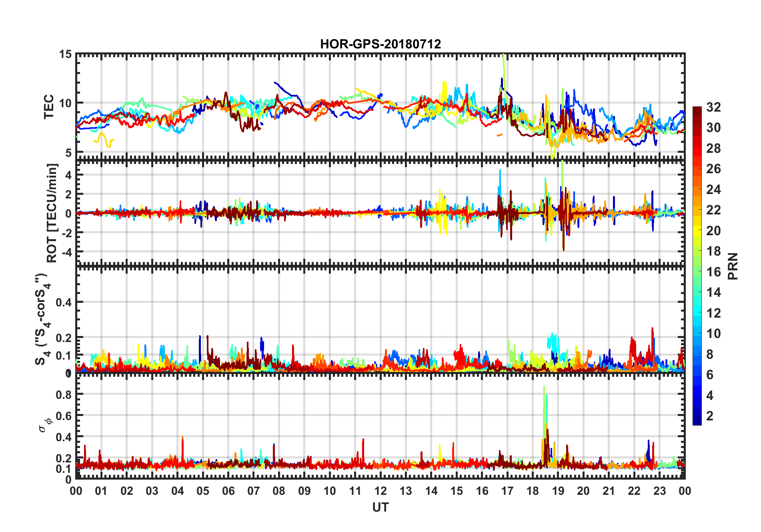761x532 pixels.
Task: Select colorbar tick label 6
Action: [710, 375]
